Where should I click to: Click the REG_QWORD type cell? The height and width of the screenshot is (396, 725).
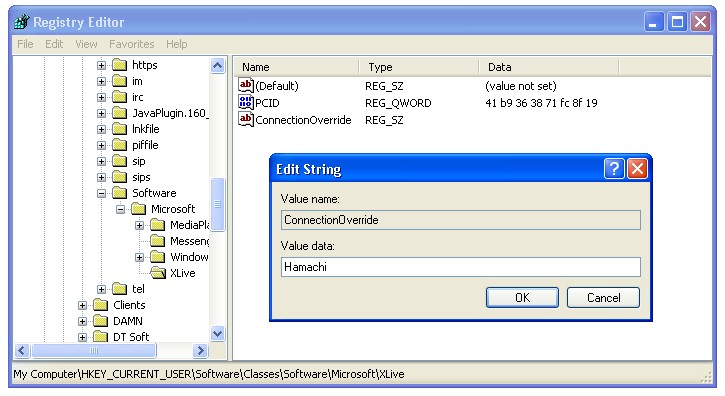398,103
